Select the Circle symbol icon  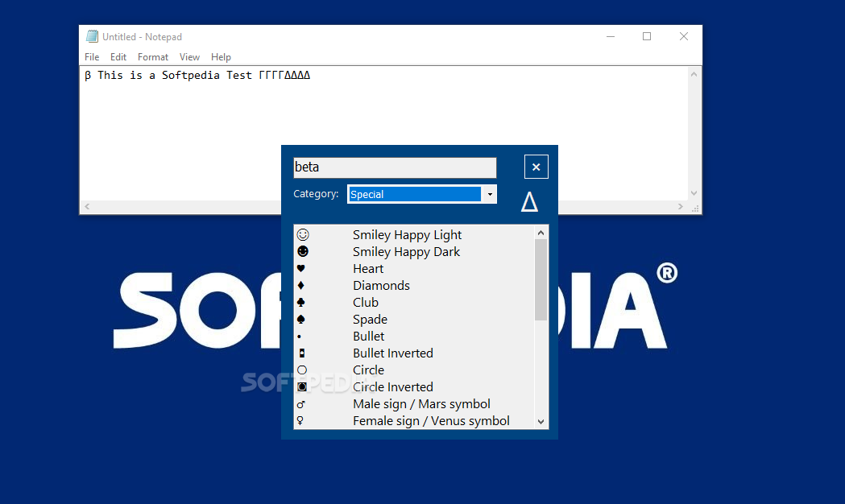click(302, 370)
